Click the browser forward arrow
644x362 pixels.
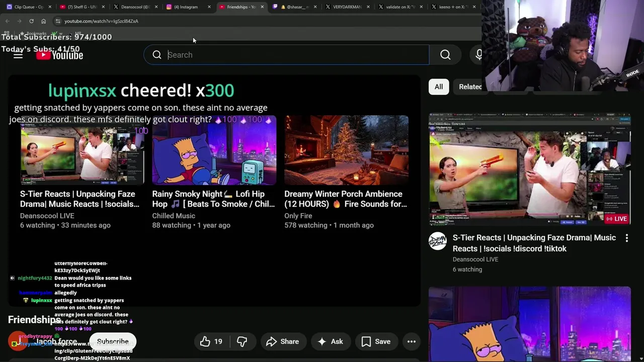click(19, 21)
